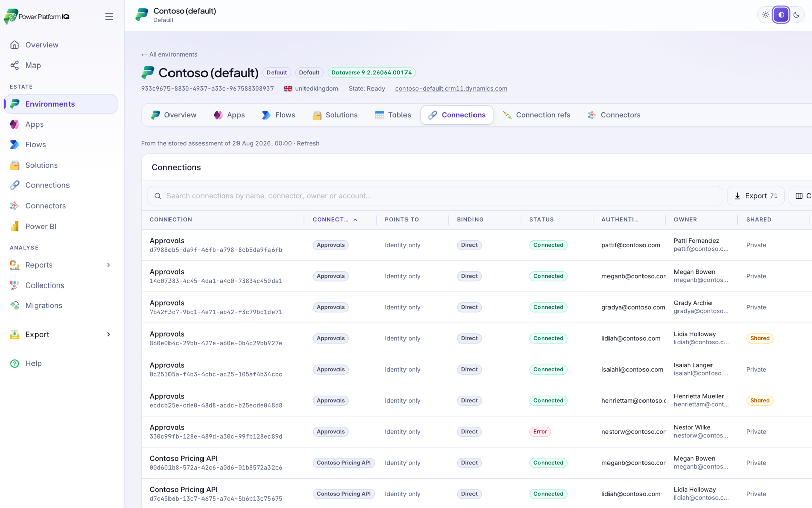Click the environment ID 933c9675 text
The image size is (812, 508).
(x=207, y=89)
